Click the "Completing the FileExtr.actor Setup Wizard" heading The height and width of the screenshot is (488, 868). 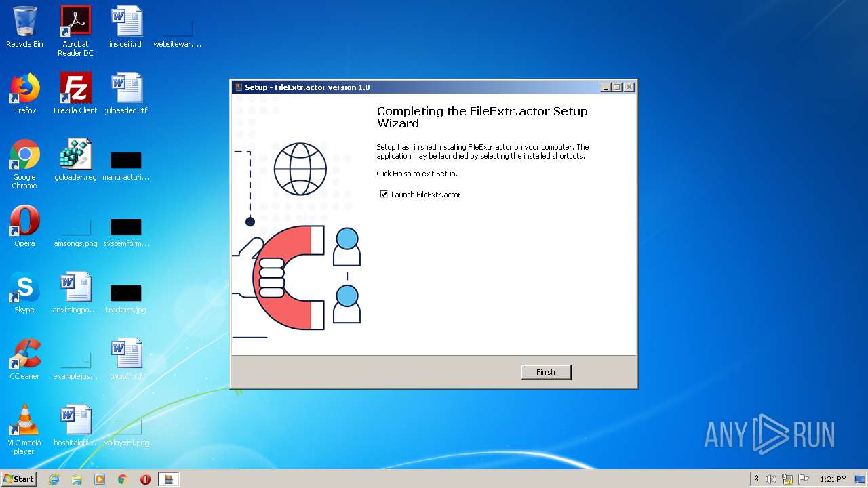(x=482, y=117)
